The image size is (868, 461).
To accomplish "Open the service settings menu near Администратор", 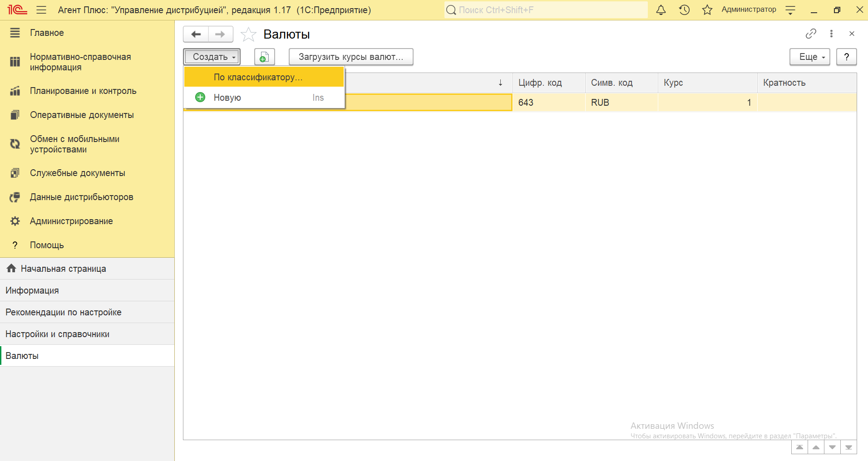I will click(x=790, y=10).
